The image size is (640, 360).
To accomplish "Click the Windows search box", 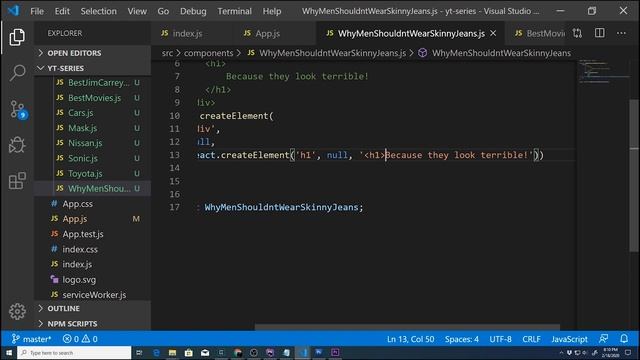I will coord(74,353).
